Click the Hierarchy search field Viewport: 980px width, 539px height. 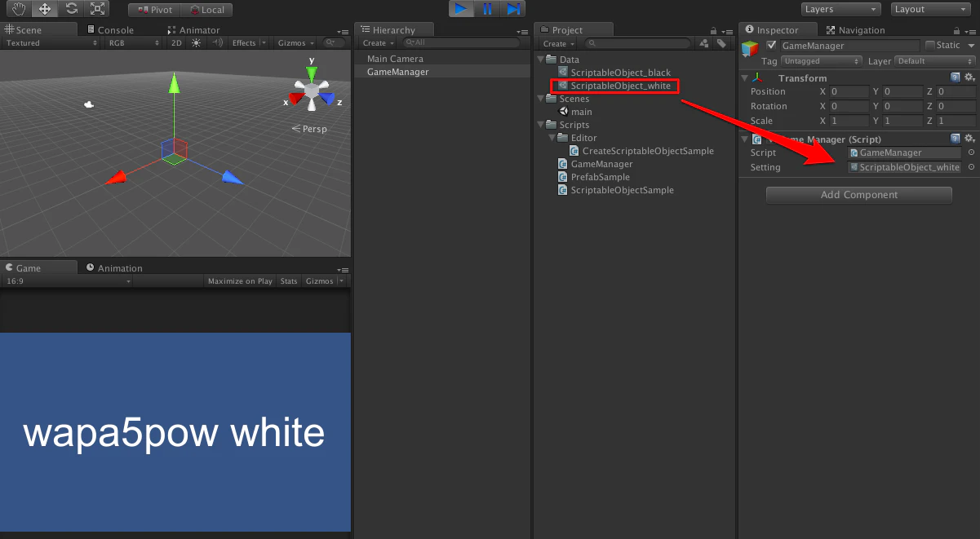pyautogui.click(x=460, y=42)
